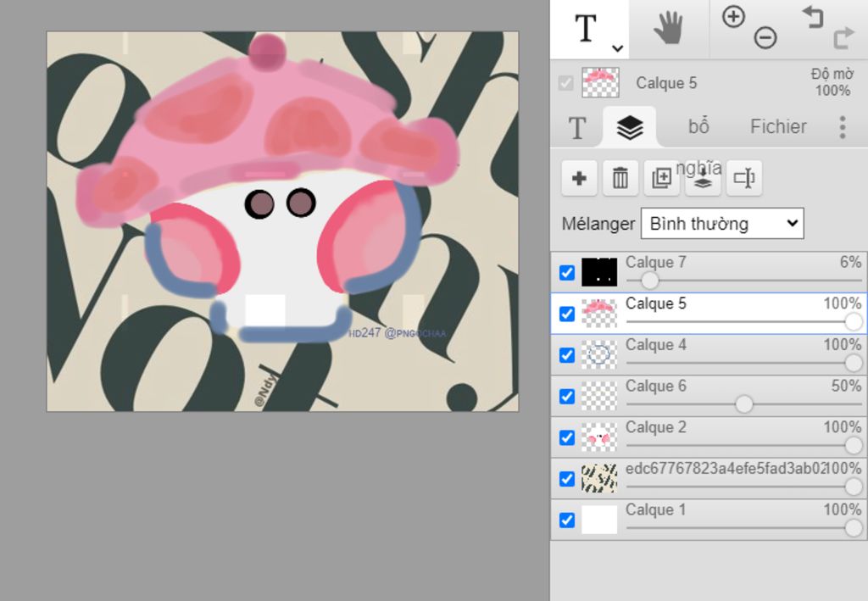Click the zoom in plus icon
868x601 pixels.
[733, 16]
